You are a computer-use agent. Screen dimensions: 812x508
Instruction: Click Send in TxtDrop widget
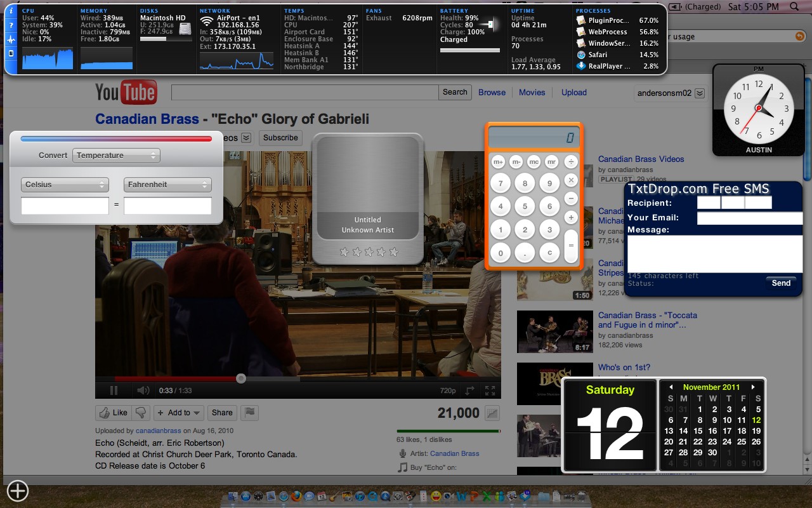(781, 283)
